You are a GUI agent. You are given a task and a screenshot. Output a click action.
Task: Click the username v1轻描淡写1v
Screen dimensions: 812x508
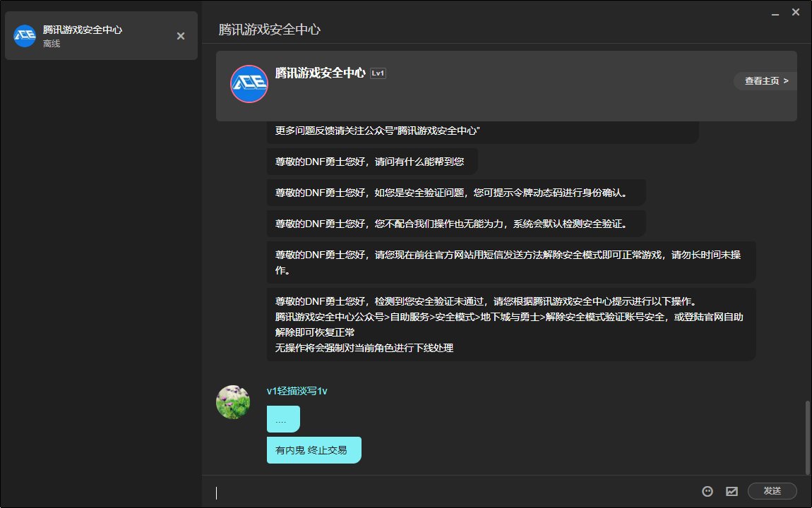coord(297,391)
